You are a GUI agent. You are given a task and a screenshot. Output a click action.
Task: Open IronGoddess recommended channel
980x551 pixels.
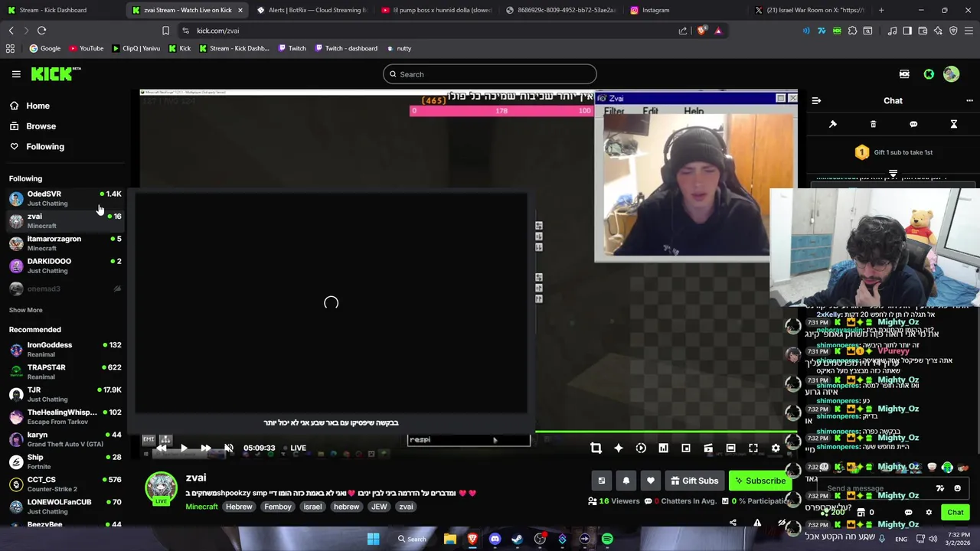point(65,349)
